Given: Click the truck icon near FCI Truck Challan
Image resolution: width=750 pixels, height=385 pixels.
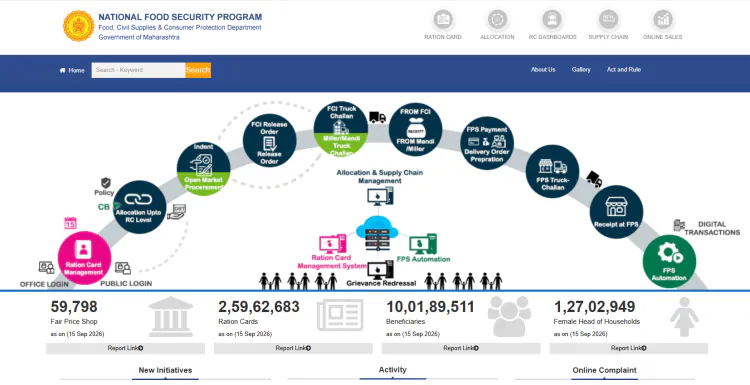Looking at the screenshot, I should [377, 117].
